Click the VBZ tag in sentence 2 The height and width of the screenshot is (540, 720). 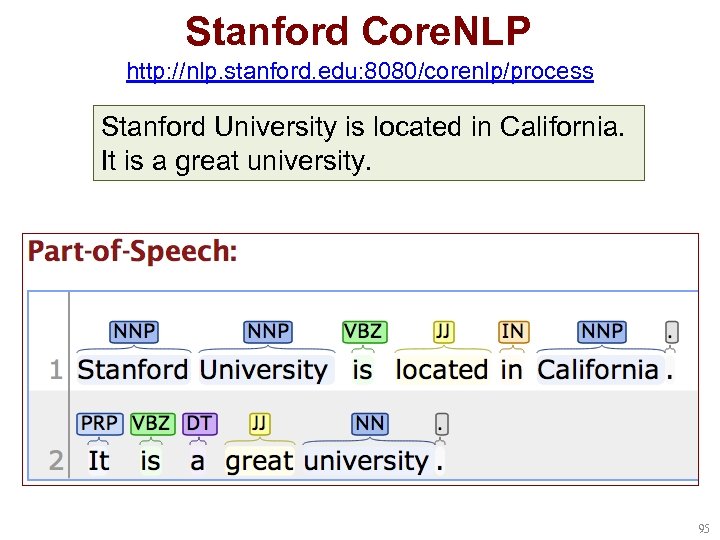(x=151, y=423)
